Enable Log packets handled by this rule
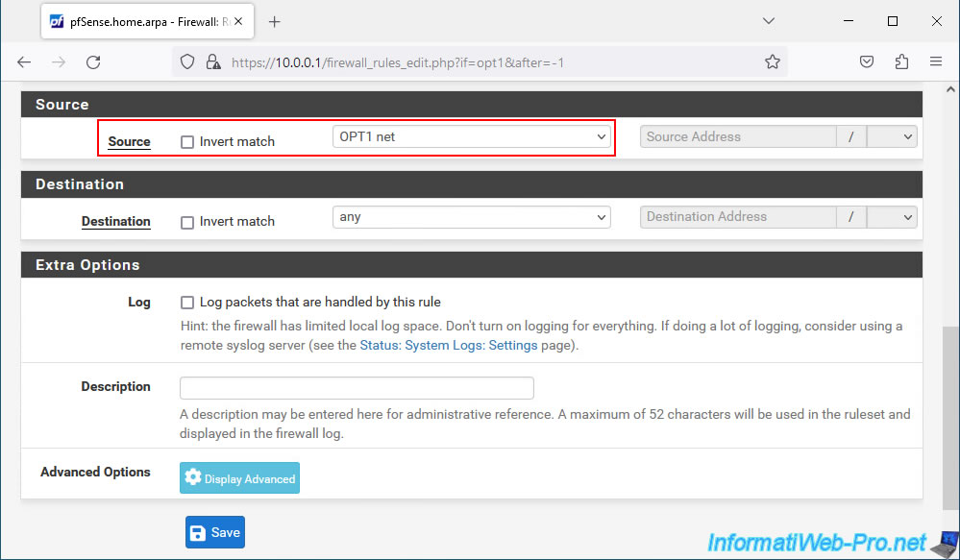Screen dimensions: 960x560 click(187, 303)
